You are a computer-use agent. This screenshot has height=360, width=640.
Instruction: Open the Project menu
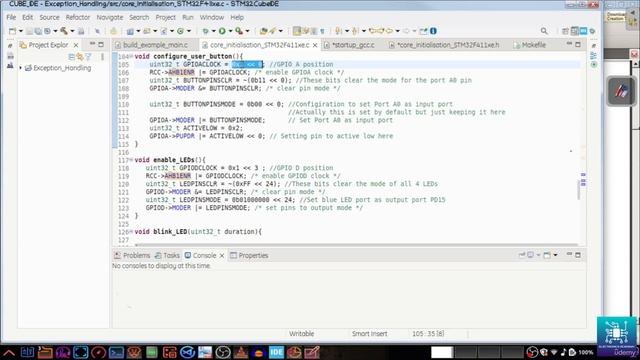(165, 18)
